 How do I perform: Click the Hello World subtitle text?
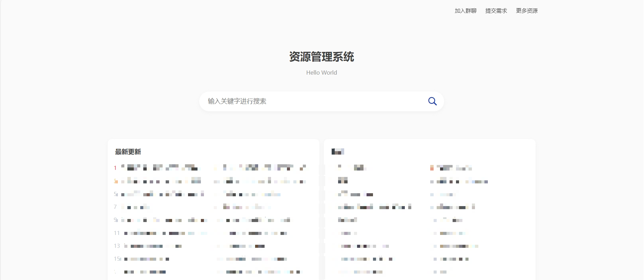click(x=321, y=73)
